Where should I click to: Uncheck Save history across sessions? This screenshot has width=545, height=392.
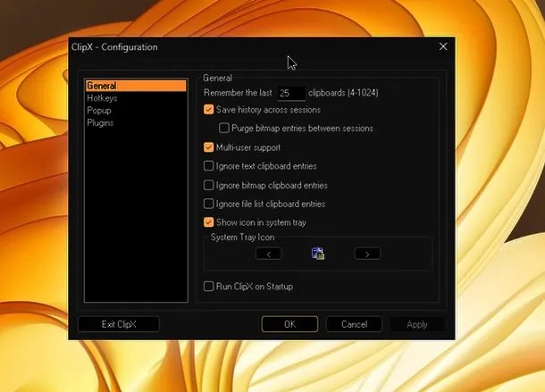pyautogui.click(x=208, y=110)
